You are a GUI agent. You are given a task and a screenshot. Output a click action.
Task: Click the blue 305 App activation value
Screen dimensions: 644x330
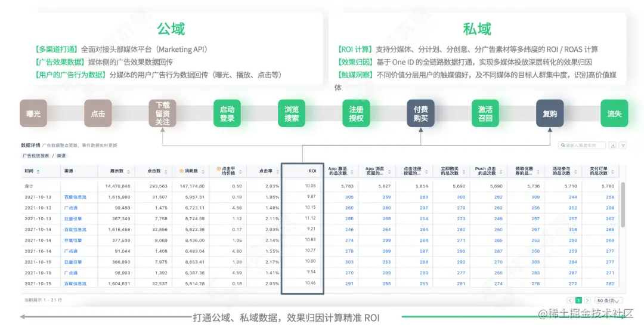tap(349, 198)
